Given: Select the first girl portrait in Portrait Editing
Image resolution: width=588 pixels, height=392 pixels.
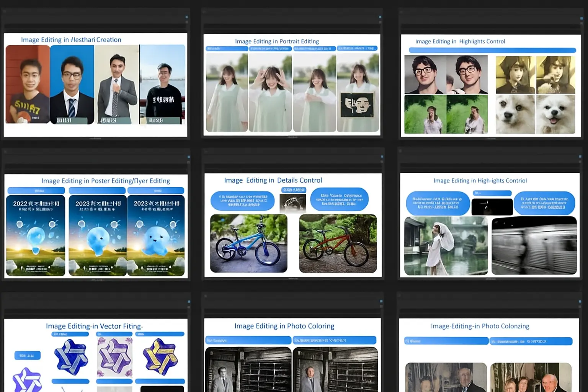Looking at the screenshot, I should (x=227, y=92).
